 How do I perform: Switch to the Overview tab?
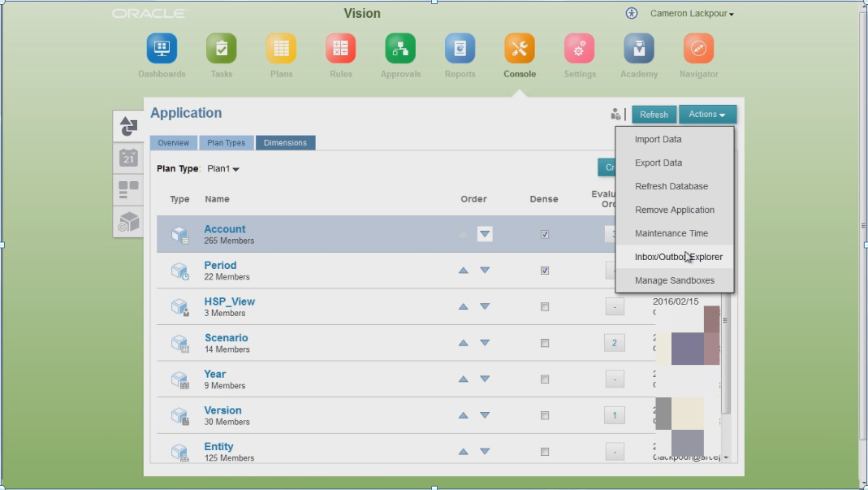tap(173, 142)
